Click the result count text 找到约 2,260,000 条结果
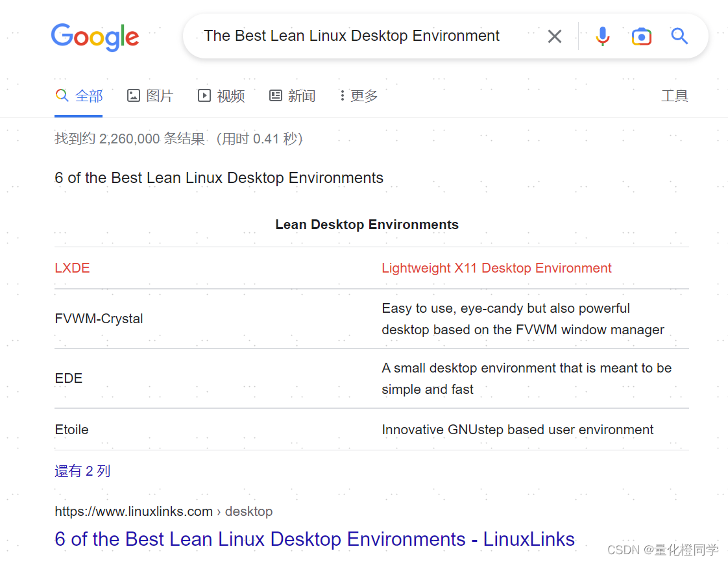Image resolution: width=728 pixels, height=562 pixels. (x=130, y=138)
